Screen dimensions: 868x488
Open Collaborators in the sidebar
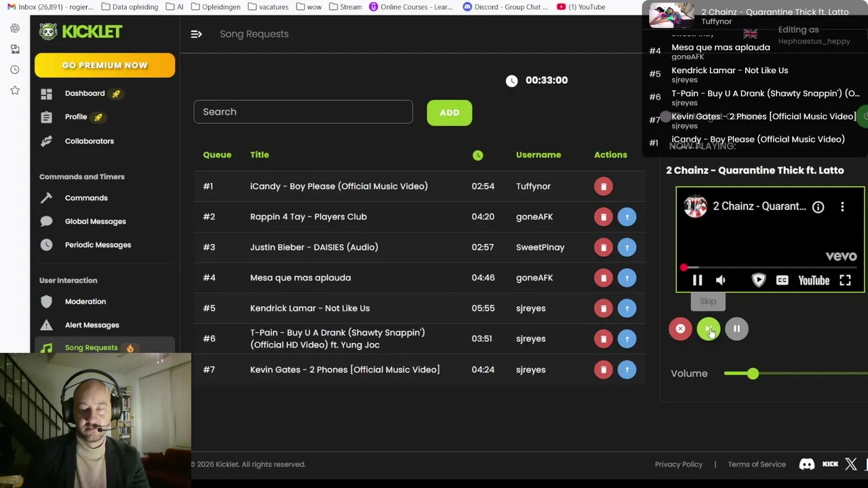click(x=90, y=141)
